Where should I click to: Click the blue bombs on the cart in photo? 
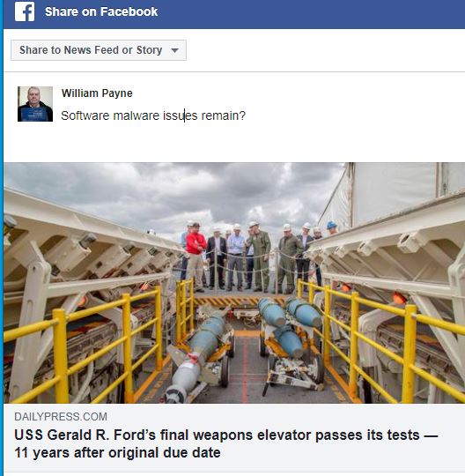(288, 324)
